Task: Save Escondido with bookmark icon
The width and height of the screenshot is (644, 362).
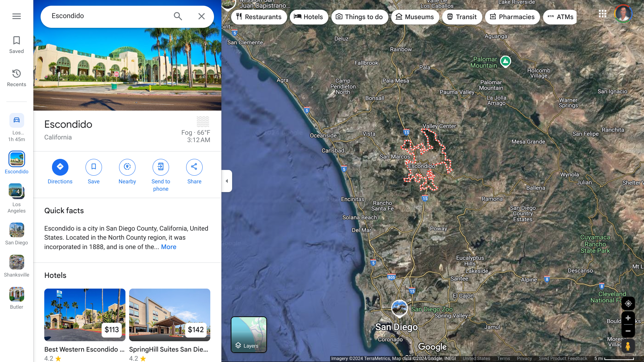Action: (x=94, y=167)
